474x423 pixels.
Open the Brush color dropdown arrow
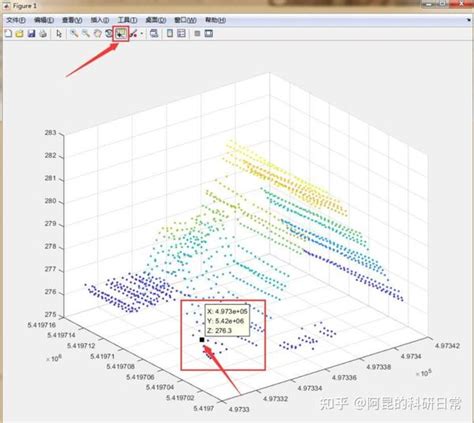tap(142, 33)
